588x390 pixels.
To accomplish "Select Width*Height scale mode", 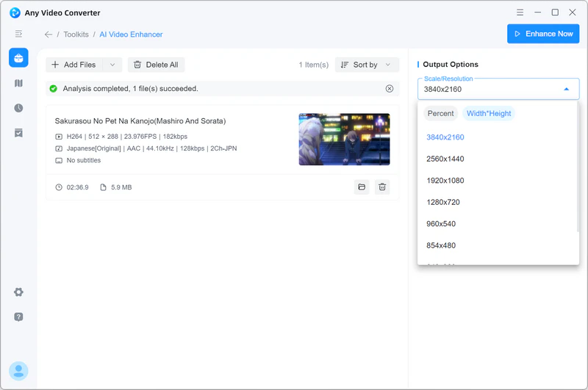I will (x=489, y=114).
